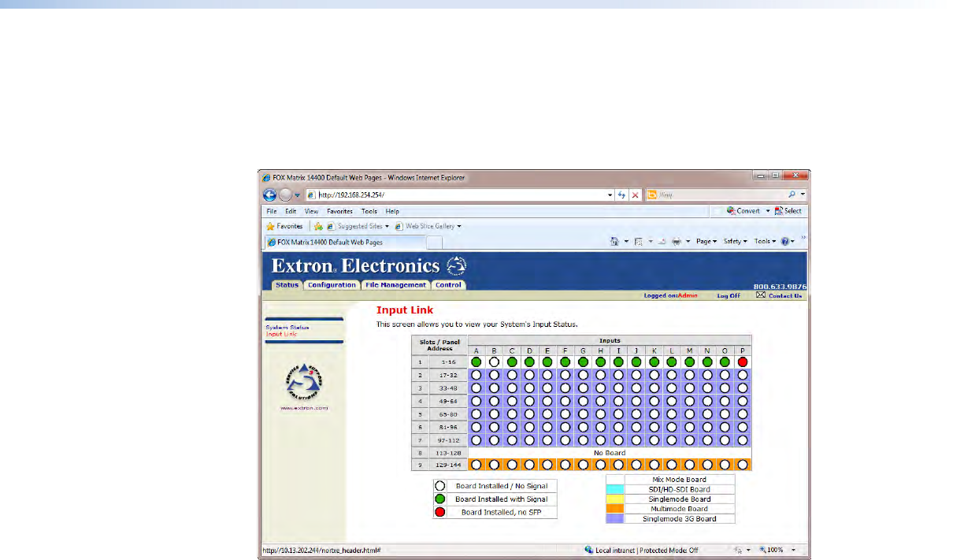The width and height of the screenshot is (964, 560).
Task: Click the Admin username text
Action: pyautogui.click(x=688, y=296)
